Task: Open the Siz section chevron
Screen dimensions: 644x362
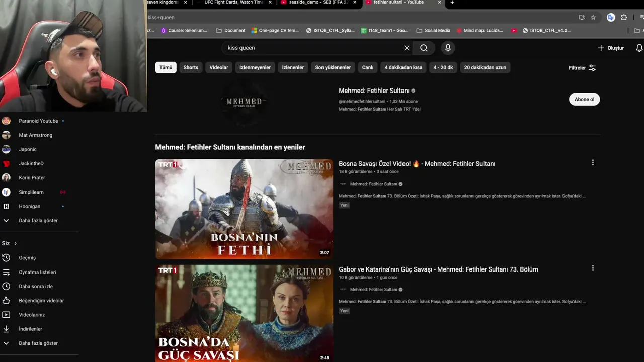Action: pyautogui.click(x=15, y=243)
